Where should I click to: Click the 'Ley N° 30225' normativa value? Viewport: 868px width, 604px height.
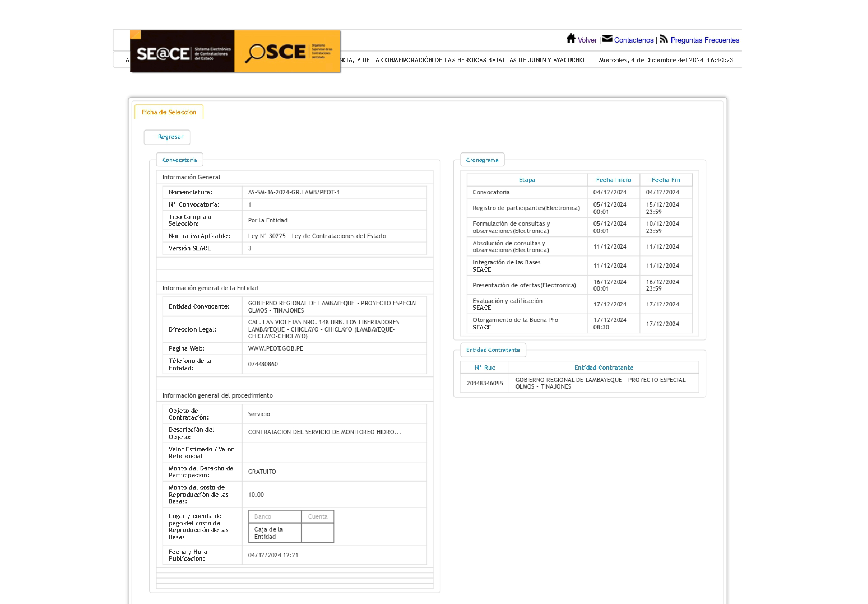click(x=317, y=236)
